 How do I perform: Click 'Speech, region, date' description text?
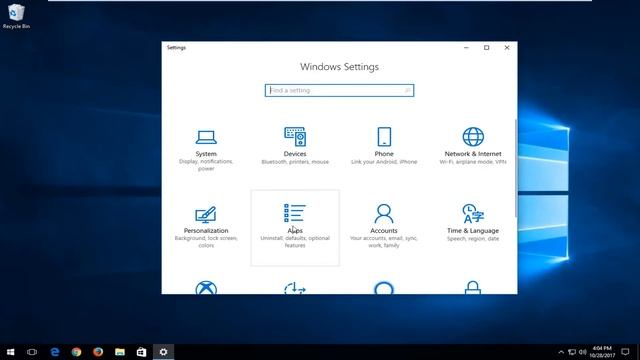[x=473, y=239]
